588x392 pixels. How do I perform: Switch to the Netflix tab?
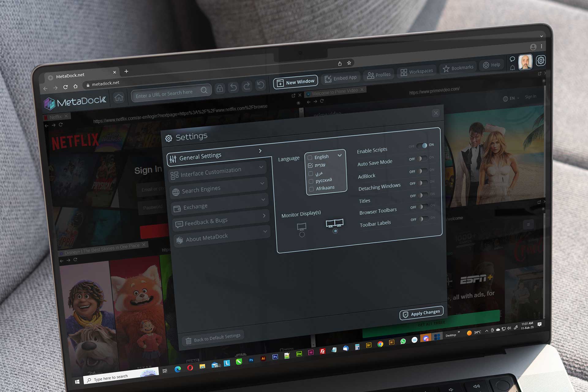click(56, 117)
